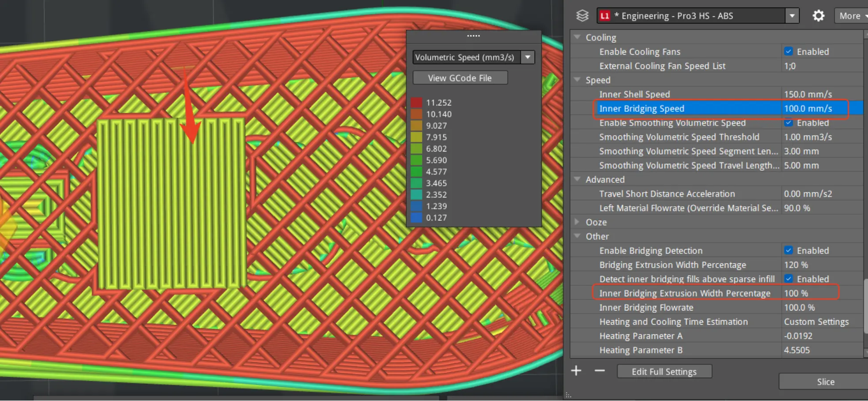Collapse the Other section
The width and height of the screenshot is (868, 401).
pos(577,236)
